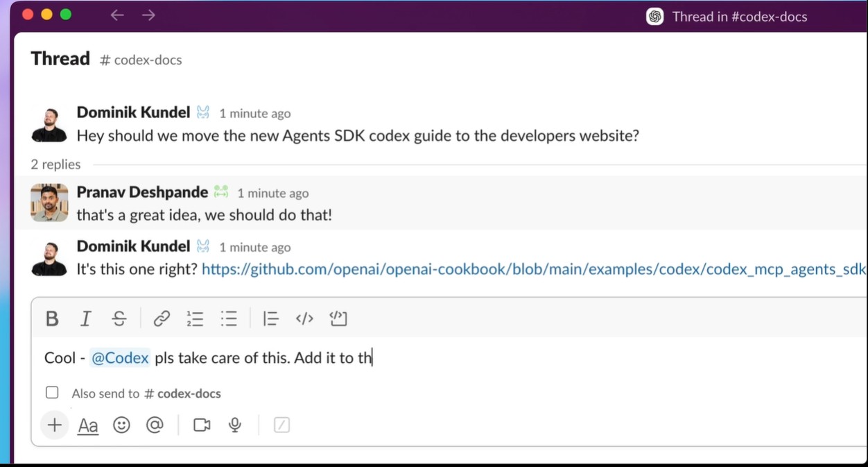The image size is (868, 467).
Task: Record a video clip
Action: pyautogui.click(x=202, y=425)
